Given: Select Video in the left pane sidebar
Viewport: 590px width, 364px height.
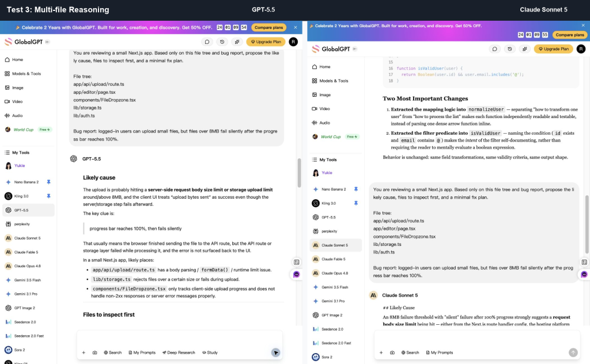Looking at the screenshot, I should pyautogui.click(x=14, y=101).
